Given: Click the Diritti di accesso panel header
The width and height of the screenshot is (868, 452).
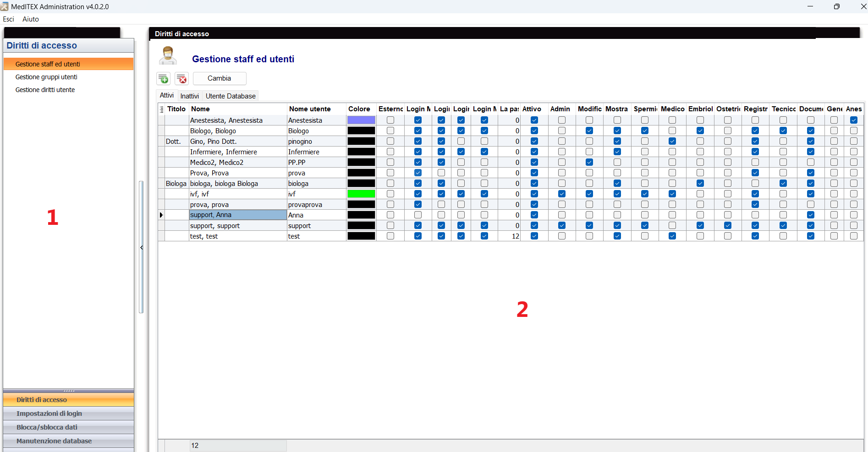Looking at the screenshot, I should [68, 45].
